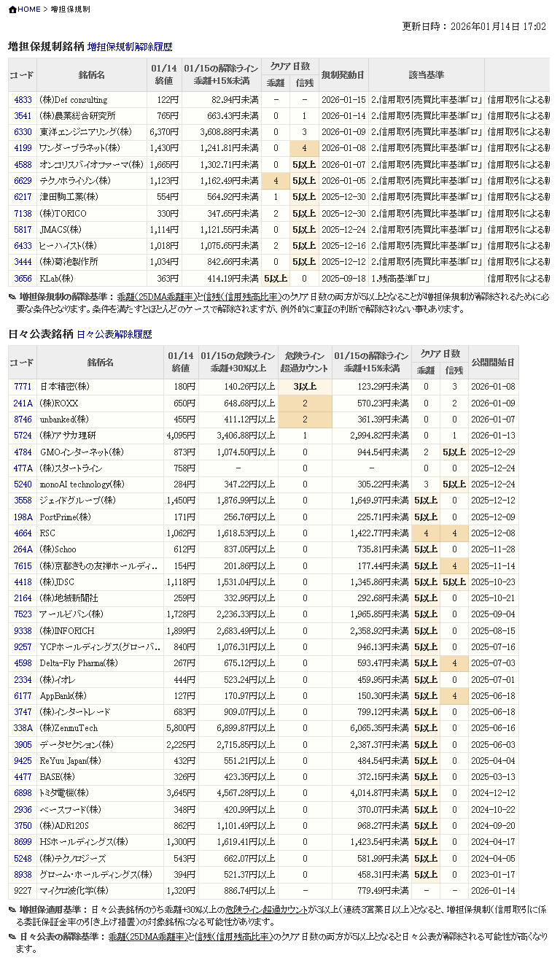
Task: Open code 338A for ZenmuTech
Action: pos(23,728)
